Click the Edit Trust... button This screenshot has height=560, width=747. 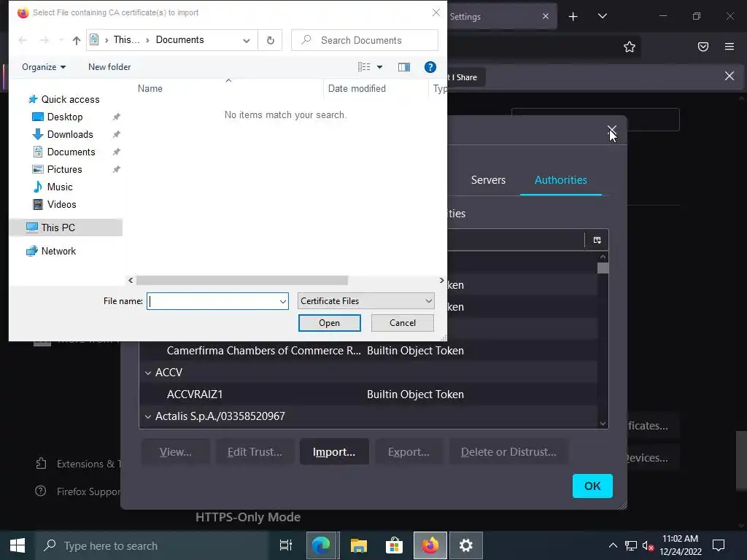[x=255, y=452]
